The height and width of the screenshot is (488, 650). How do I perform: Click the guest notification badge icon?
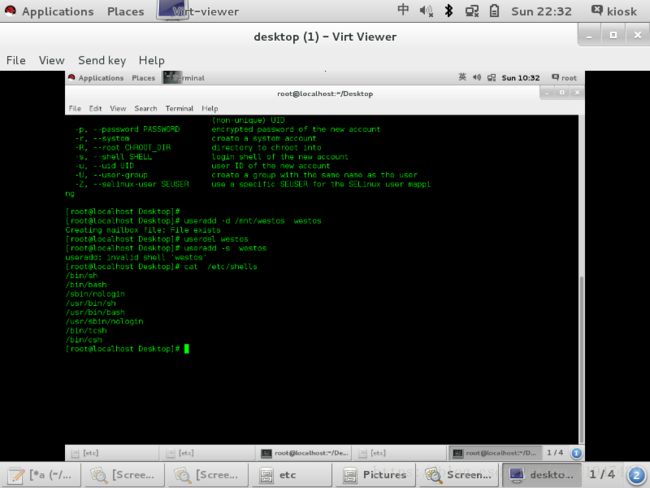576,453
